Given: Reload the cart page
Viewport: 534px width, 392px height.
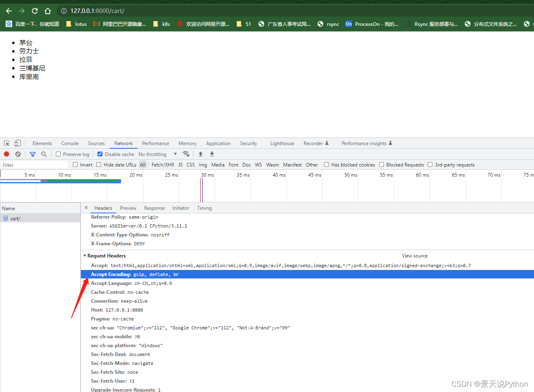Looking at the screenshot, I should [35, 11].
